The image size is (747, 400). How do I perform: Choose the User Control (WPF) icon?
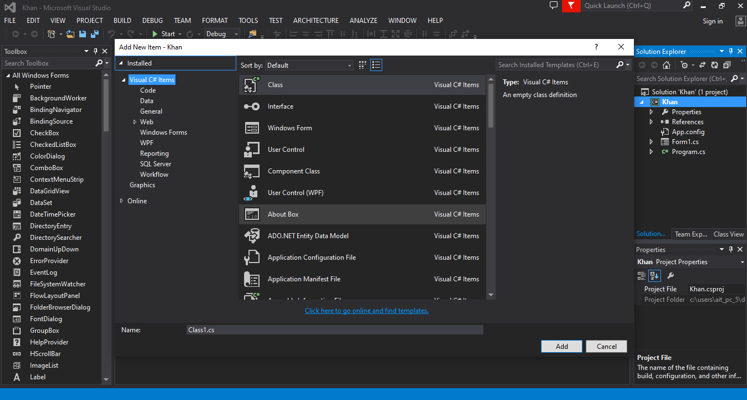pos(252,192)
